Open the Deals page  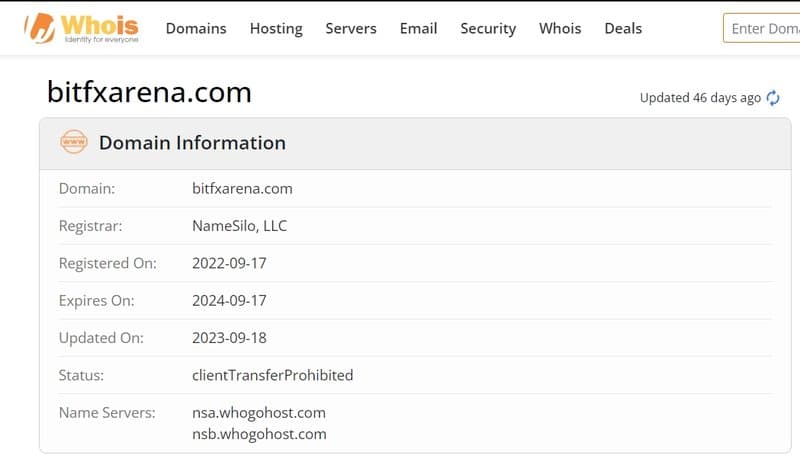pyautogui.click(x=623, y=29)
